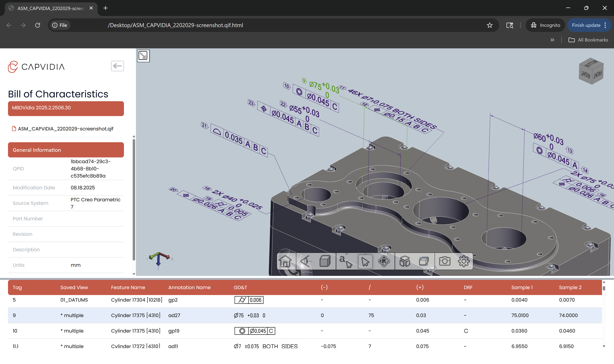Toggle the eye visibility tool in toolbar
This screenshot has width=614, height=364.
305,261
